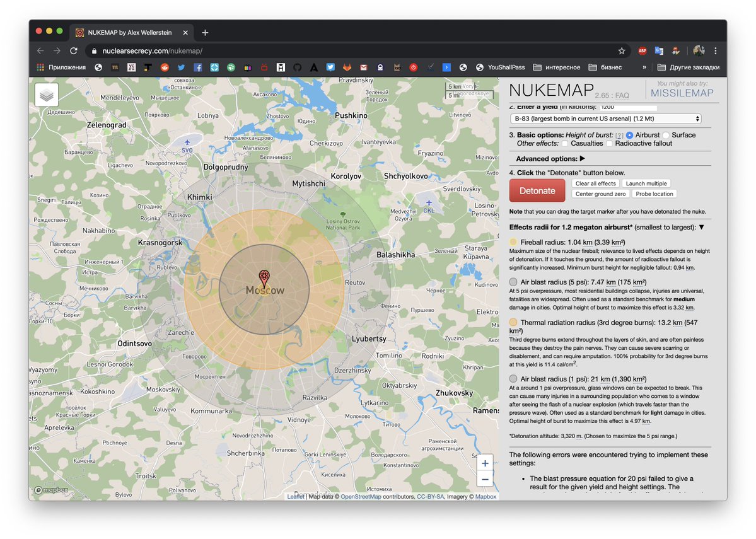Screen dimensions: 756x539
Task: Click the Balashikha label on map
Action: (395, 255)
